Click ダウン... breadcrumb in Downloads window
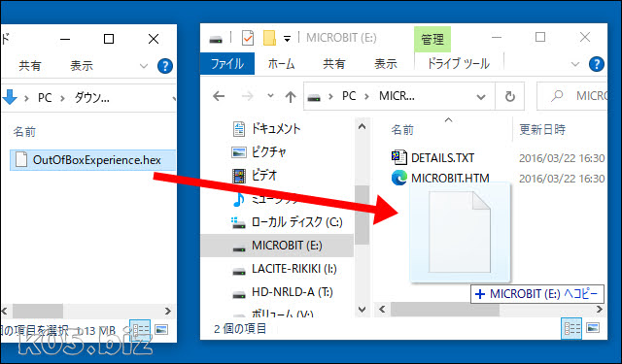622x364 pixels. point(91,98)
